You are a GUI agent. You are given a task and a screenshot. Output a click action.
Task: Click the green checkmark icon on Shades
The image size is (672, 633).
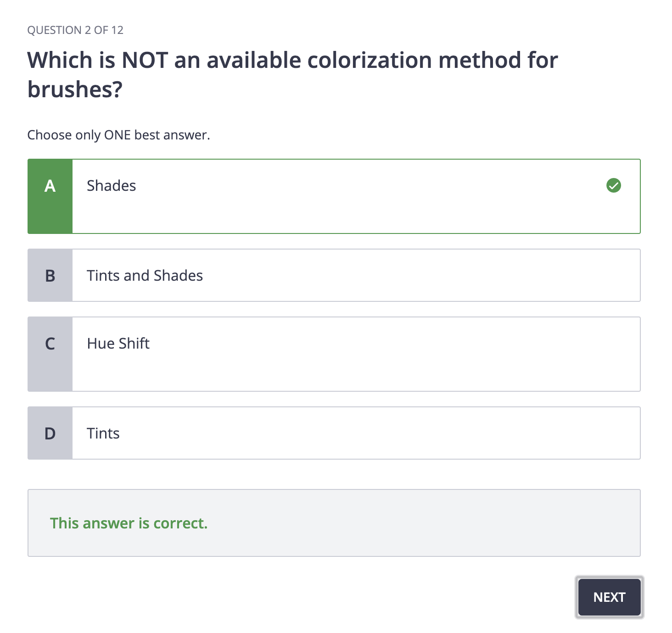click(613, 185)
